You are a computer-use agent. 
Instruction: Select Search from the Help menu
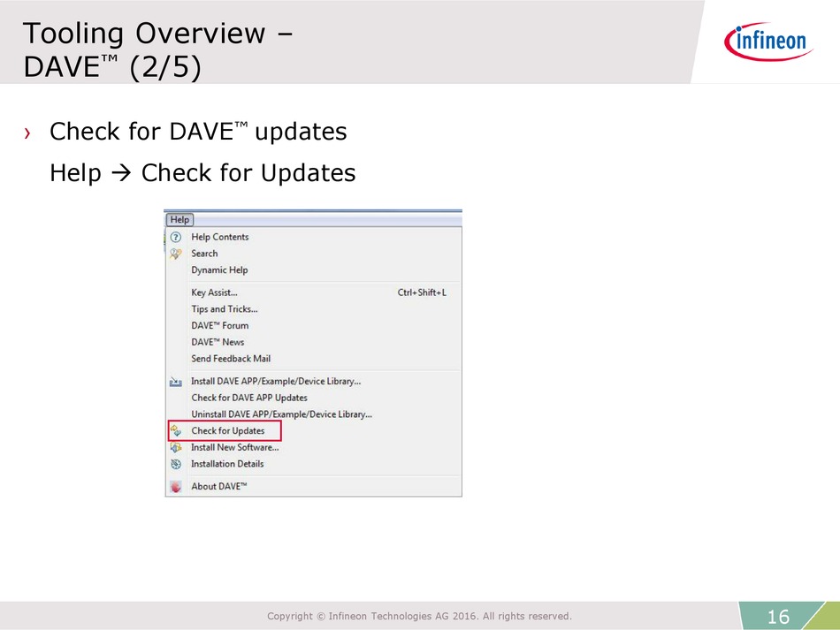[313, 254]
